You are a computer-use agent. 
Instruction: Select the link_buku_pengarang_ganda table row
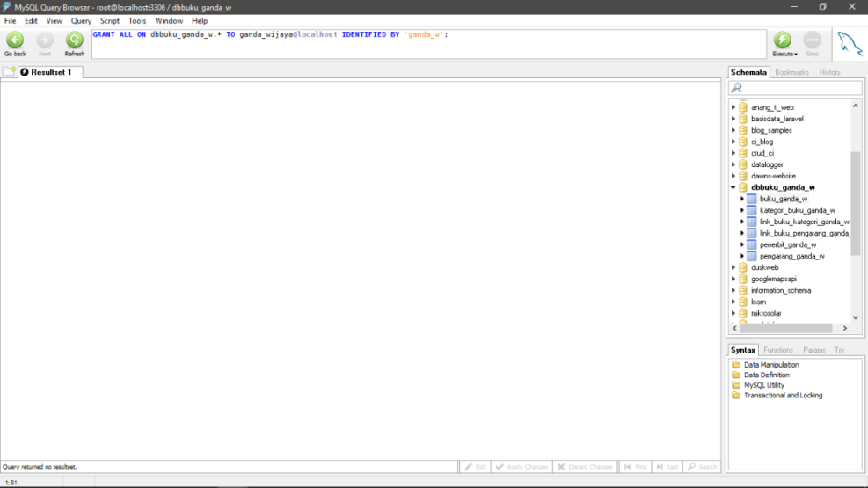click(x=805, y=234)
